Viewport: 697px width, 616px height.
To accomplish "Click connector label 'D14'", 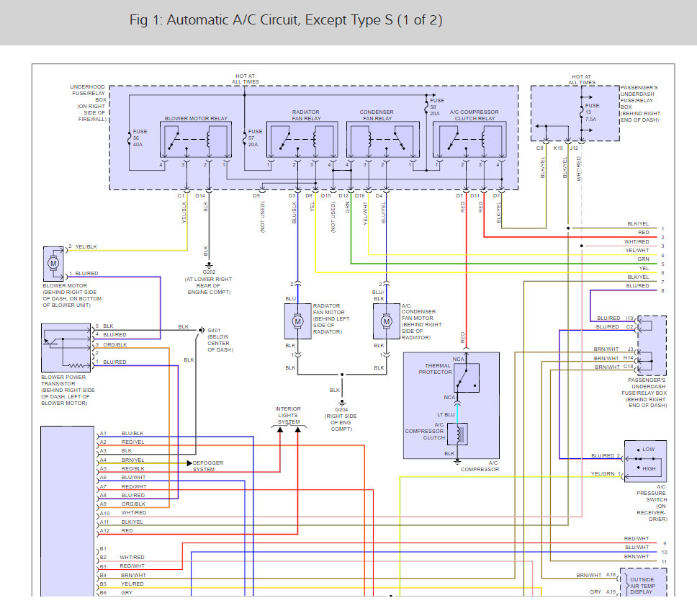I will [200, 196].
